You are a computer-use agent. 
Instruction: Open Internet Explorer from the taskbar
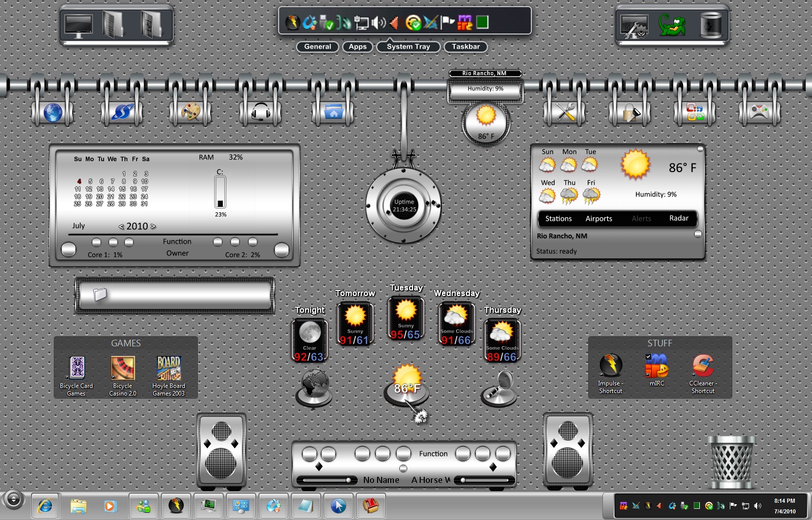pos(46,506)
